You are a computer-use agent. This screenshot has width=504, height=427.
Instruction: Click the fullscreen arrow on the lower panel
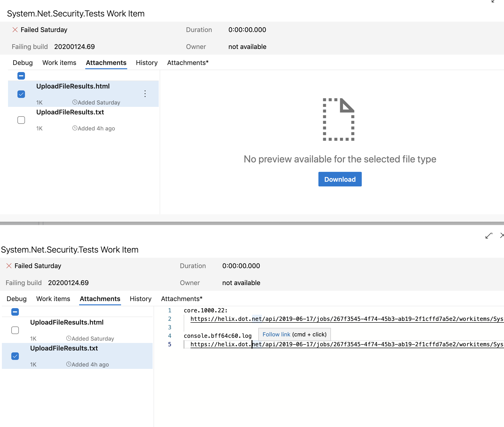(x=488, y=236)
